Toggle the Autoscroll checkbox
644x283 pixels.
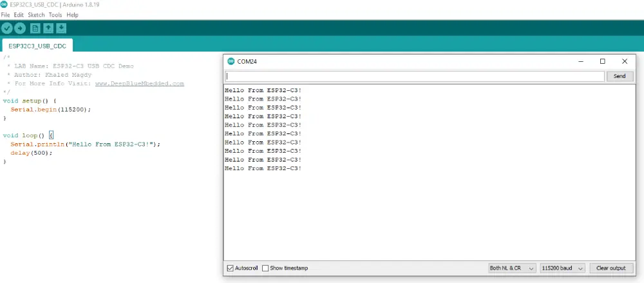tap(231, 268)
